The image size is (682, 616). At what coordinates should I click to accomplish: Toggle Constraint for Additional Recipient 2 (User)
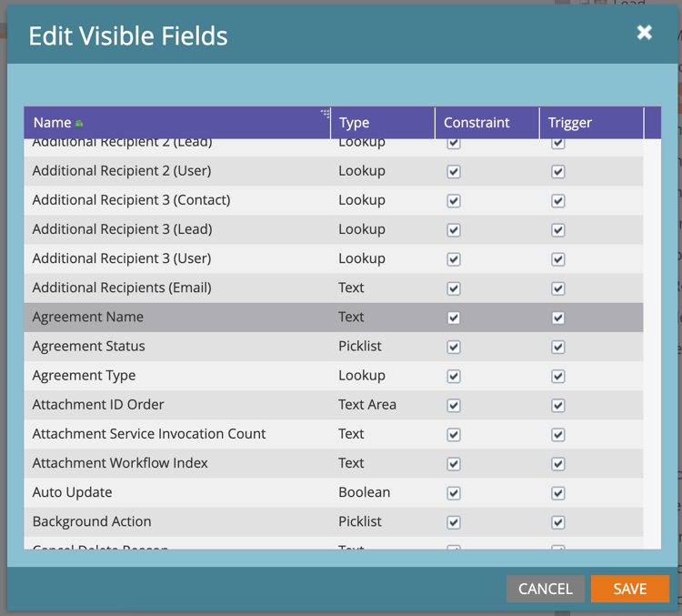454,172
